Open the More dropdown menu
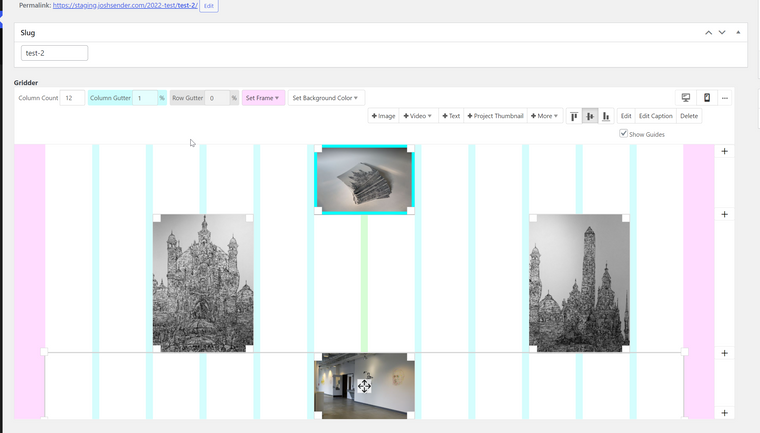The height and width of the screenshot is (433, 760). [543, 116]
